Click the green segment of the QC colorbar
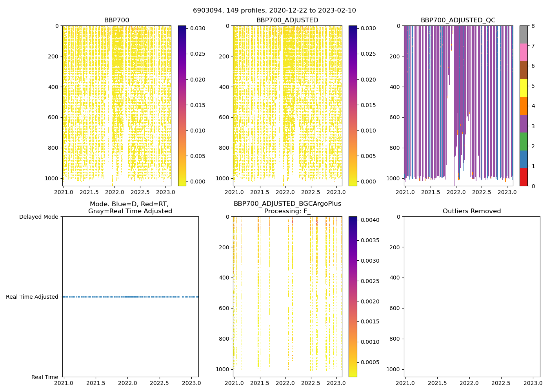549x392 pixels. (x=524, y=142)
